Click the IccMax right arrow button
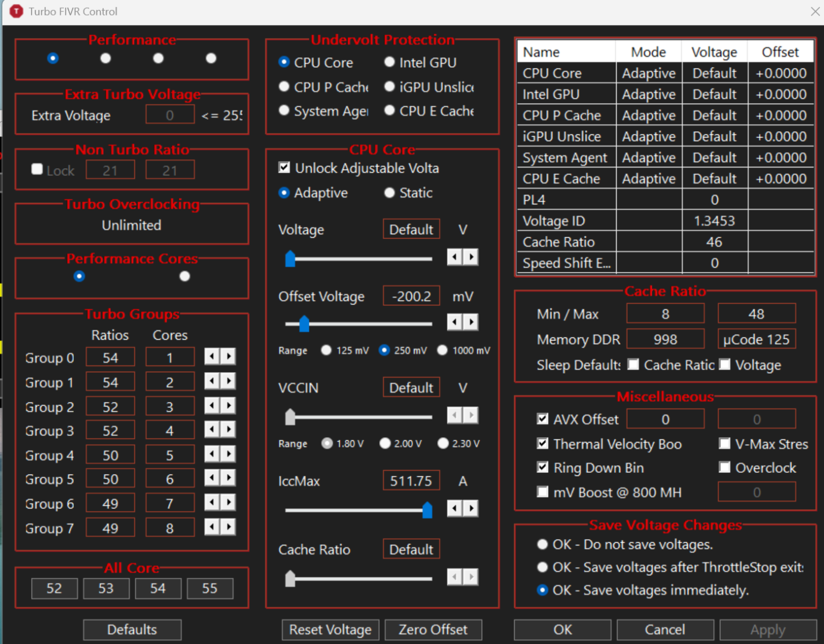Image resolution: width=824 pixels, height=644 pixels. click(470, 508)
